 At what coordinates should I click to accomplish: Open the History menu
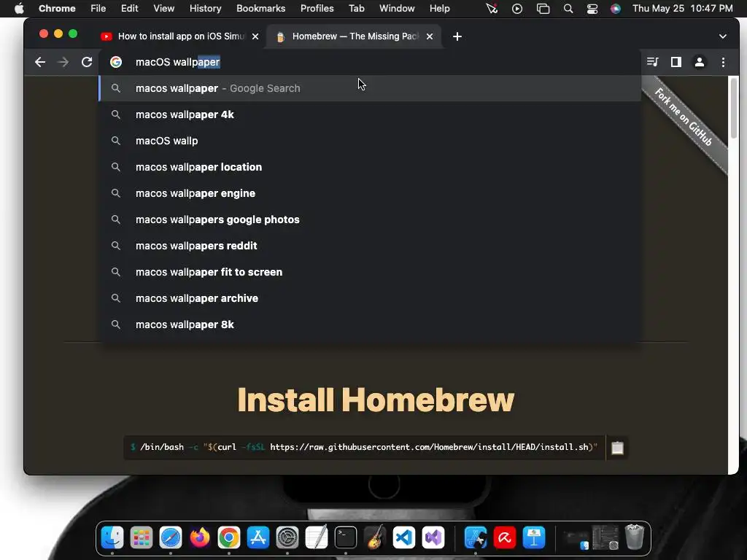coord(205,9)
